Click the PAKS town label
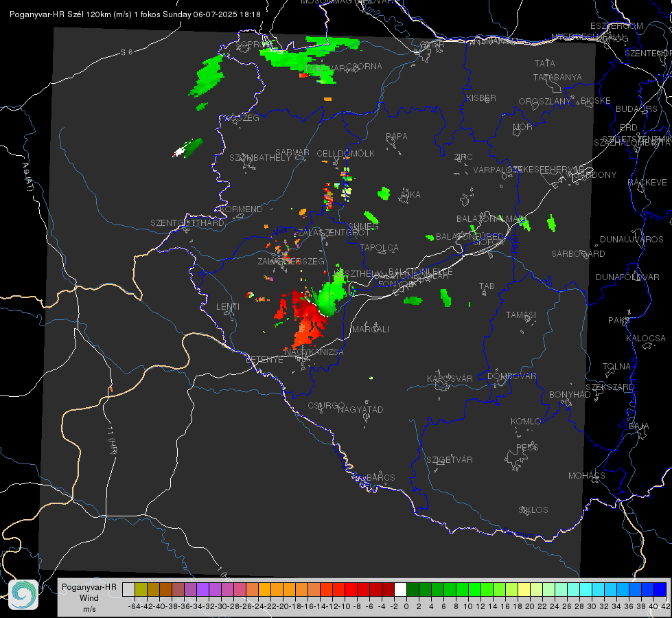Image resolution: width=672 pixels, height=618 pixels. (x=618, y=321)
